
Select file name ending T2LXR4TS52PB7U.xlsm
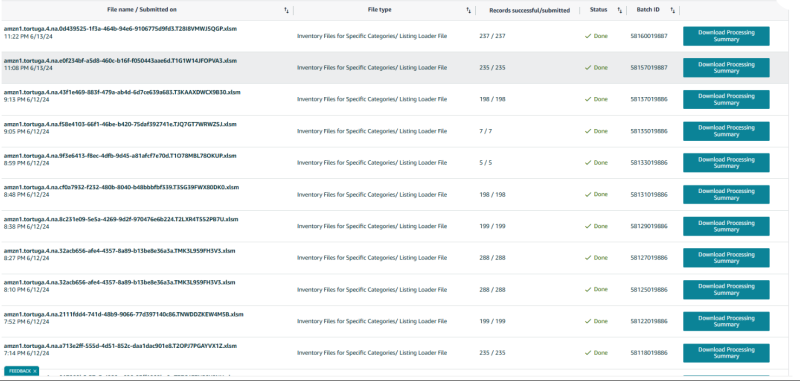pos(121,219)
